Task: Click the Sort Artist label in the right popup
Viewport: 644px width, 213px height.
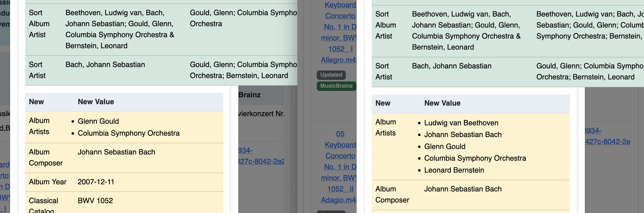Action: pos(384,71)
